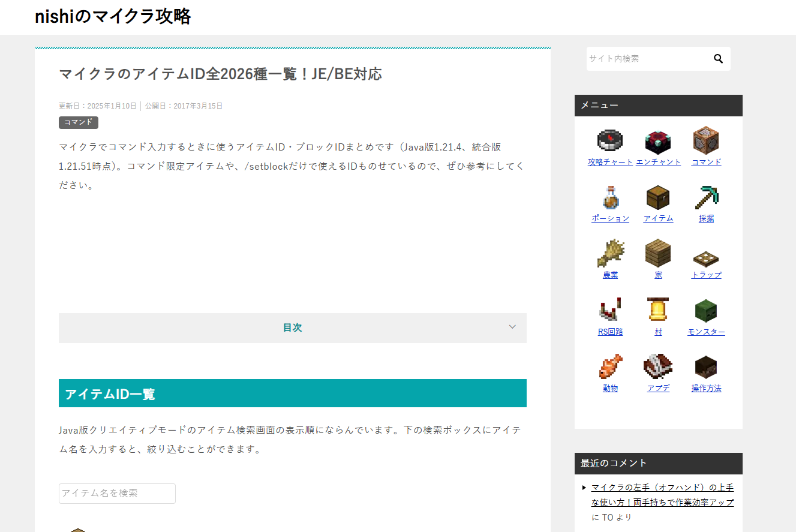Click the diamond pickaxe icon

coord(706,197)
